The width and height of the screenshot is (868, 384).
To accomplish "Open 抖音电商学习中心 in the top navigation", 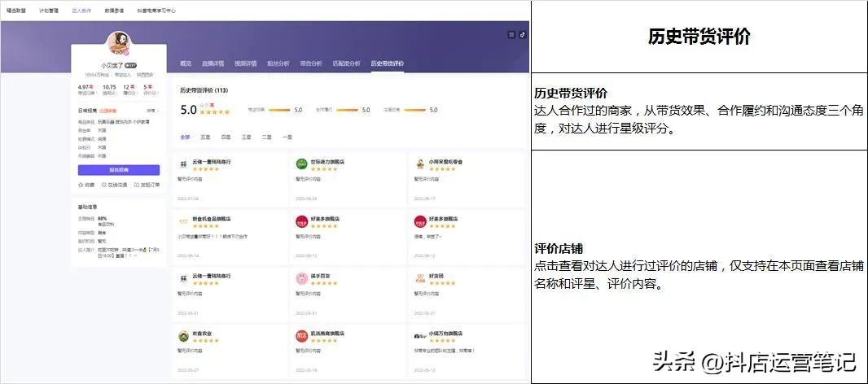I will click(x=156, y=11).
